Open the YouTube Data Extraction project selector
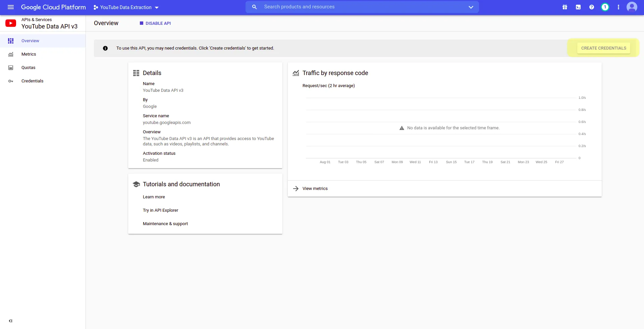The image size is (644, 329). [x=126, y=7]
